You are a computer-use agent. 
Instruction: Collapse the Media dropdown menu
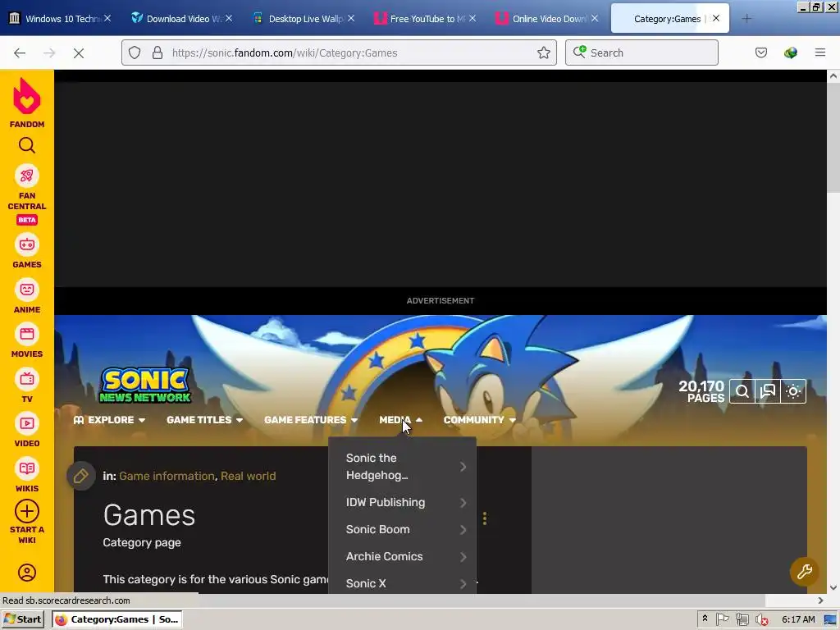[400, 420]
